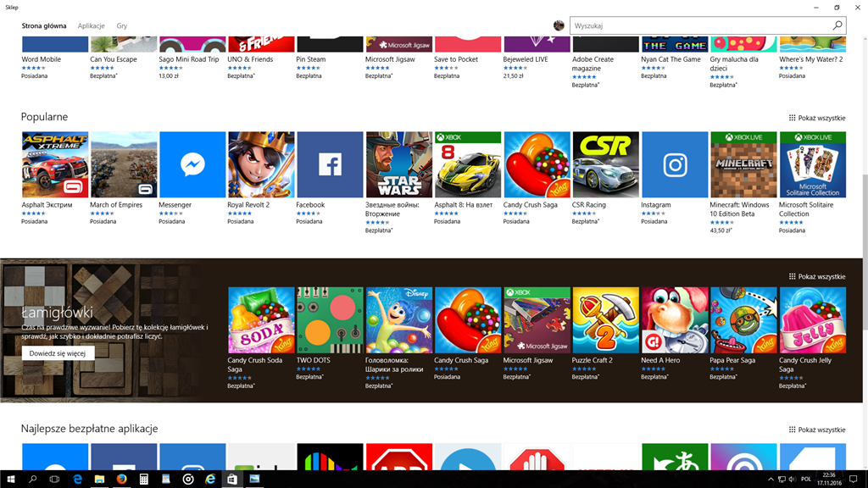Open the taskbar clock and date

[x=829, y=480]
